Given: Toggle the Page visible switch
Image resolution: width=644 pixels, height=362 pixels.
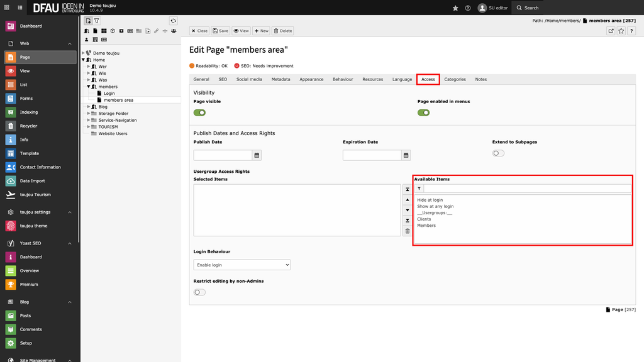Looking at the screenshot, I should 199,112.
